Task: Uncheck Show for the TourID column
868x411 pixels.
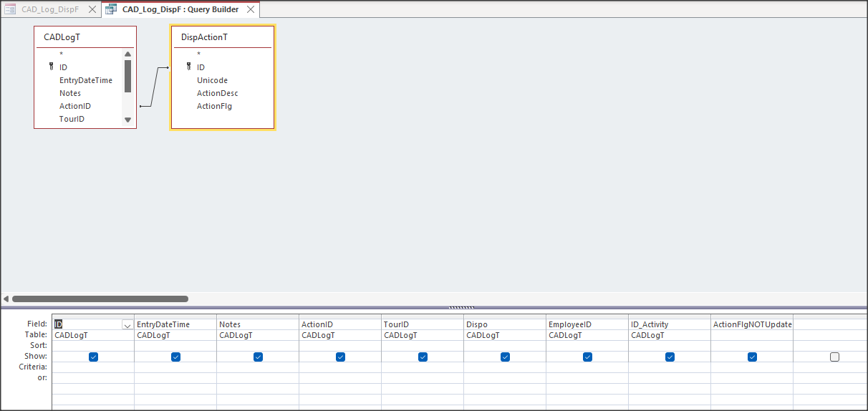Action: pos(423,357)
